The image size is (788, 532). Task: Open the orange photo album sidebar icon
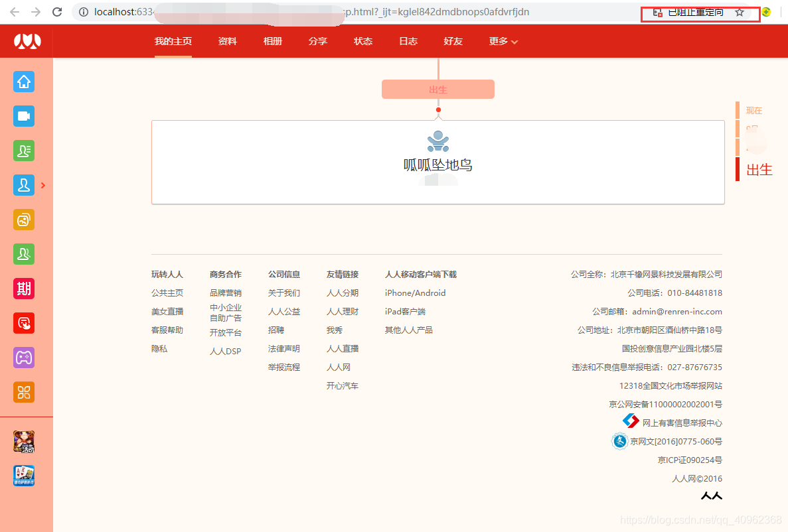point(24,220)
